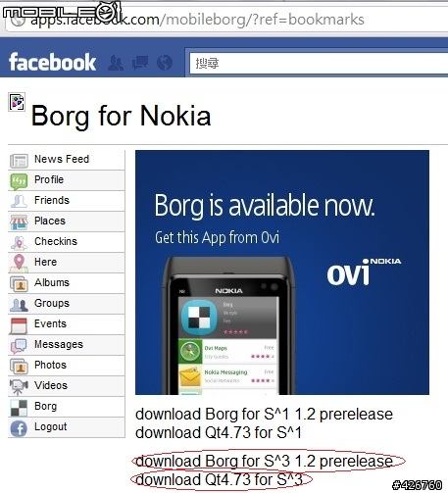Click the Here map-pin icon
The image size is (448, 493).
[x=19, y=263]
